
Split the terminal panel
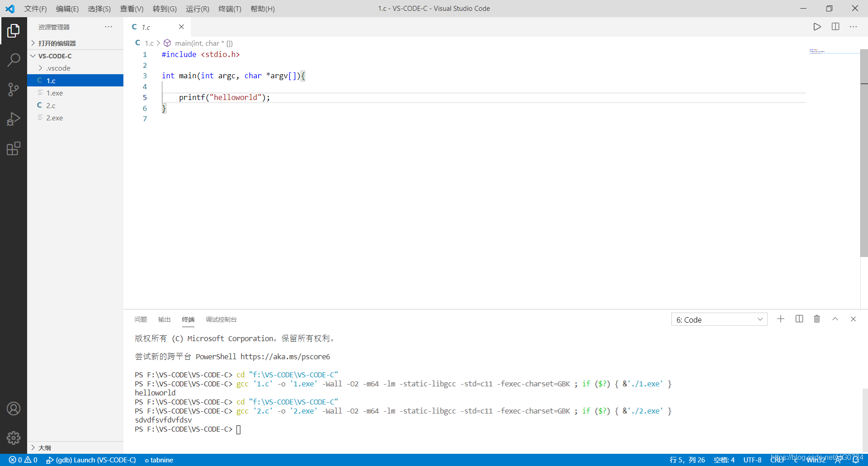pyautogui.click(x=799, y=319)
